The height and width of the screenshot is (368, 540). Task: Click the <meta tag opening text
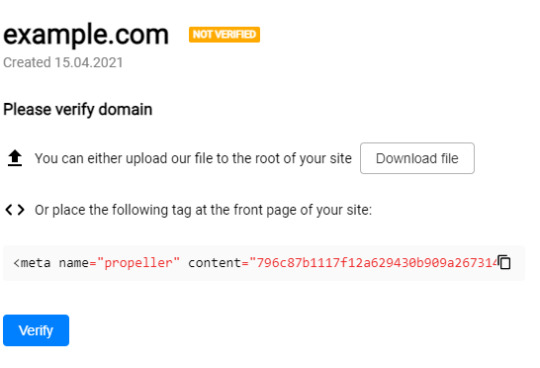click(32, 263)
